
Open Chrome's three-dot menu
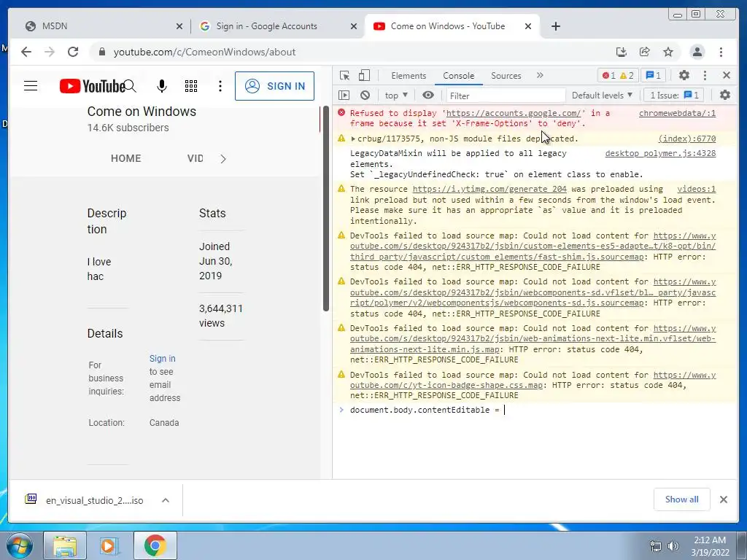click(x=721, y=52)
